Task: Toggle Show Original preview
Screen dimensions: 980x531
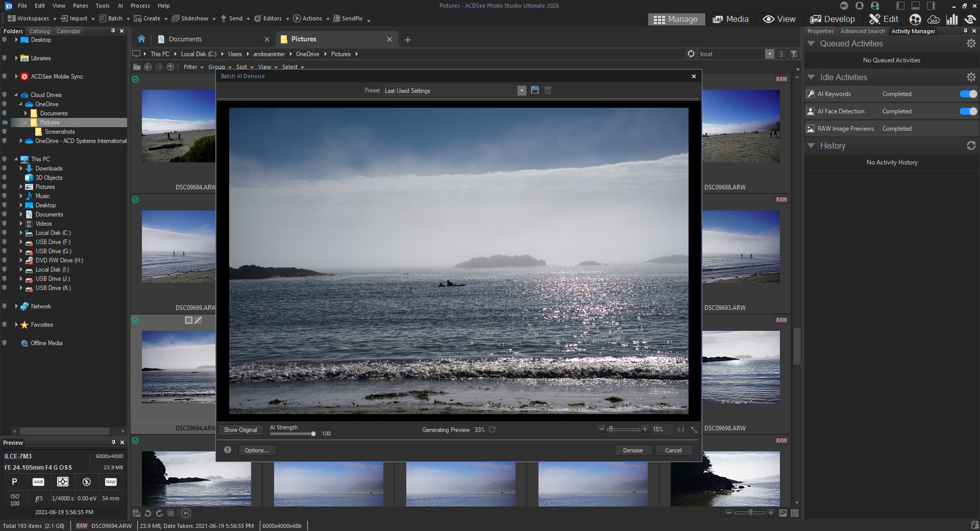Action: tap(240, 430)
